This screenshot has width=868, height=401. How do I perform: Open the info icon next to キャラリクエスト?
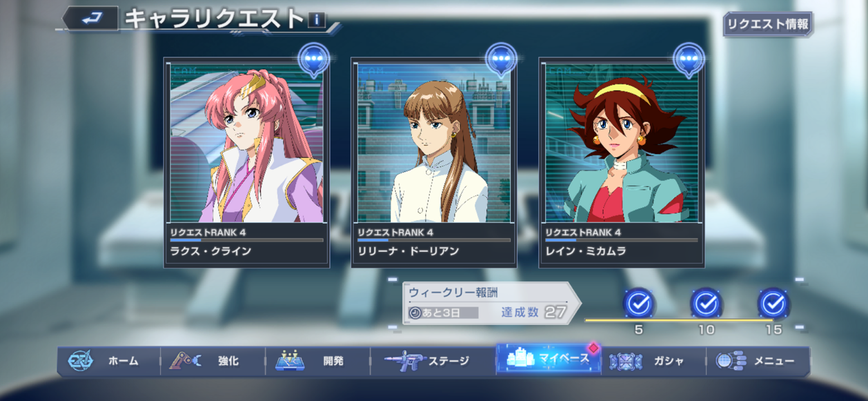coord(316,20)
